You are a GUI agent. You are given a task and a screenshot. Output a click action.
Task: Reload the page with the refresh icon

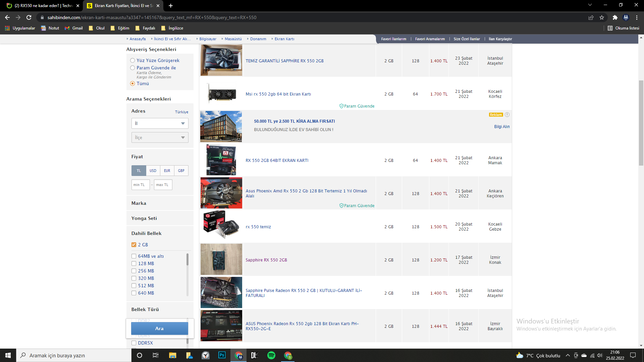coord(29,17)
